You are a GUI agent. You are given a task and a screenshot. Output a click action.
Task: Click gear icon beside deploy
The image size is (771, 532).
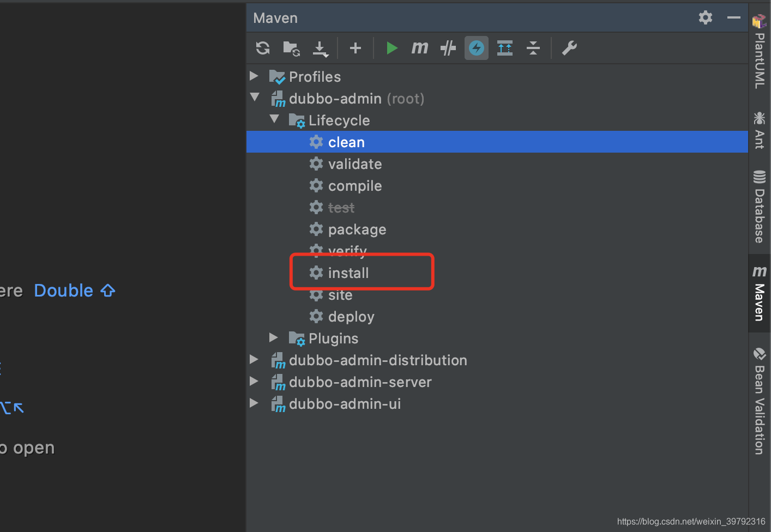[316, 316]
